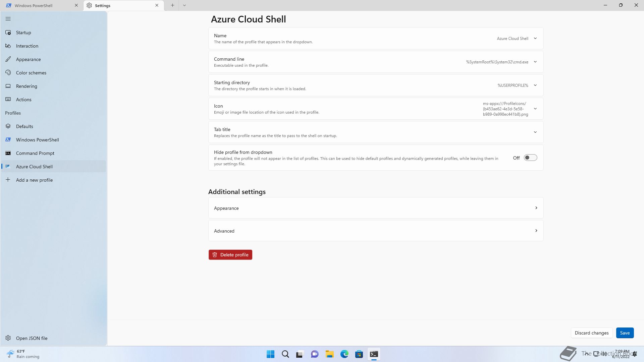Click the Delete profile button

[230, 255]
